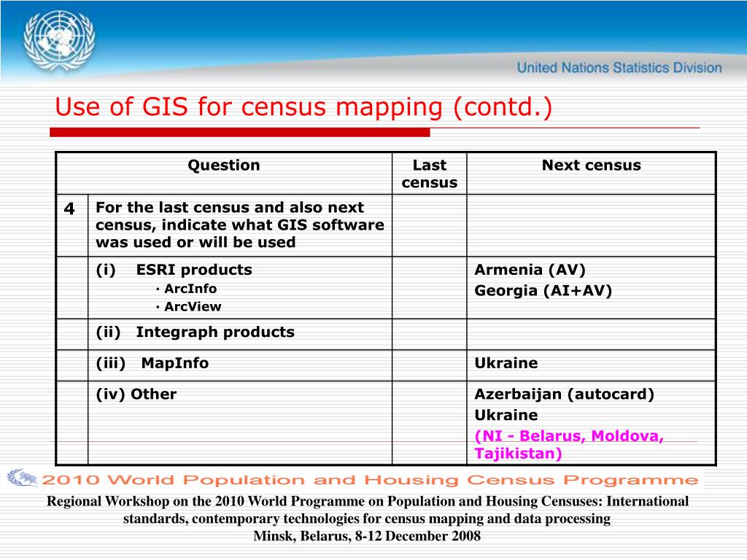The height and width of the screenshot is (560, 747).
Task: Click the census programme globe logo
Action: pos(22,478)
